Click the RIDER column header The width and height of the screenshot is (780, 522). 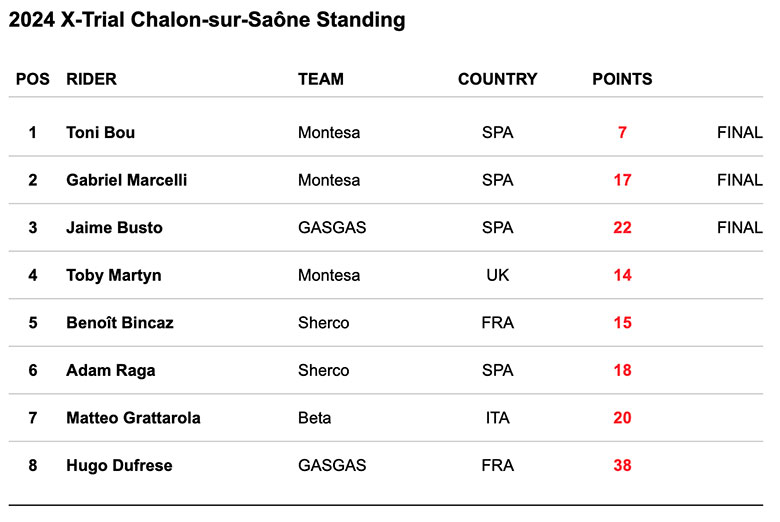click(x=91, y=79)
